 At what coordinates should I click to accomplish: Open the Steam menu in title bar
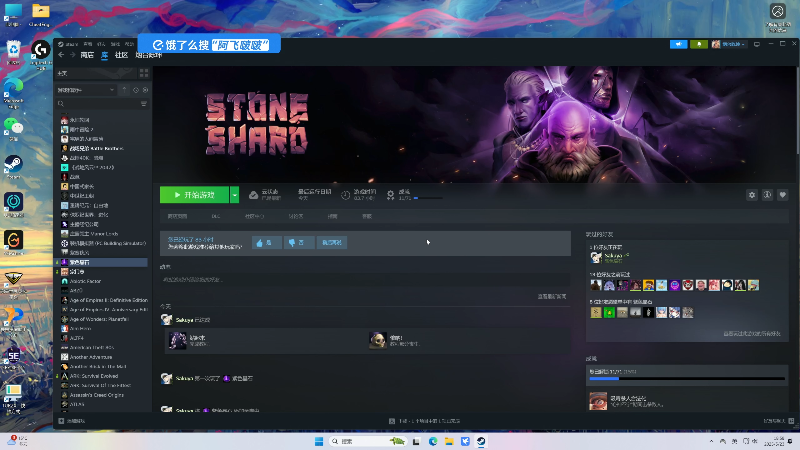(x=68, y=44)
